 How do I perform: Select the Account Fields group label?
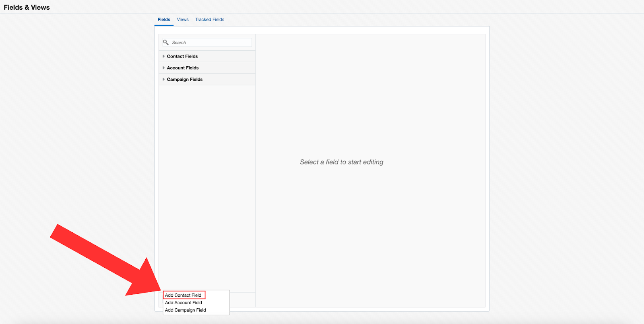183,68
